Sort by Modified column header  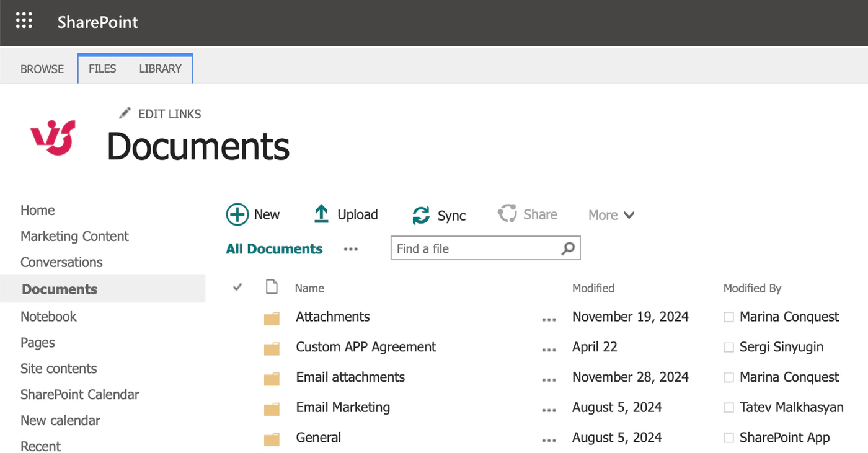pyautogui.click(x=593, y=288)
